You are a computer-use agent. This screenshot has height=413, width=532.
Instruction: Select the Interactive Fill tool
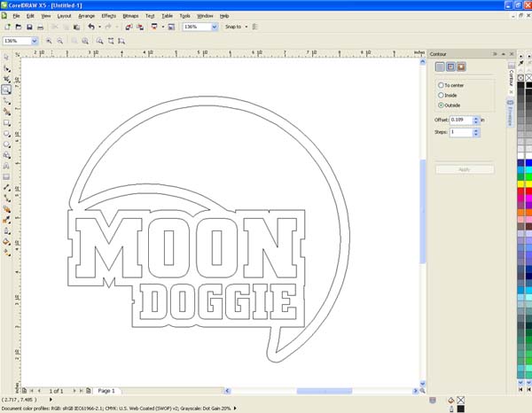(x=6, y=253)
